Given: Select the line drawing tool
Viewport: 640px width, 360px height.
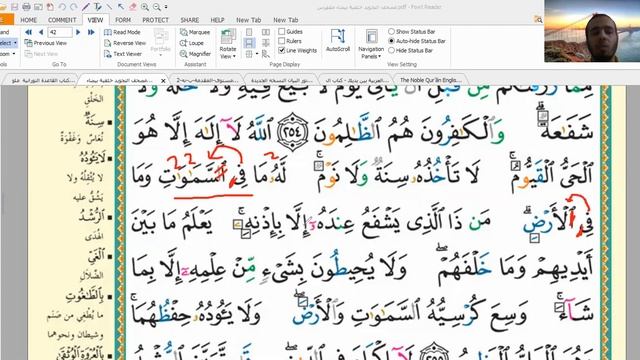Looking at the screenshot, I should tap(109, 7).
